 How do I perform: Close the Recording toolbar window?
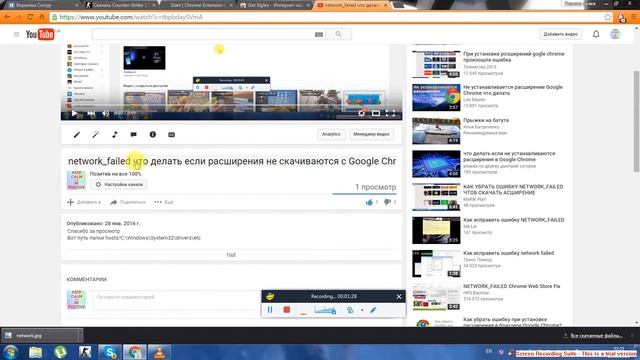click(x=399, y=297)
